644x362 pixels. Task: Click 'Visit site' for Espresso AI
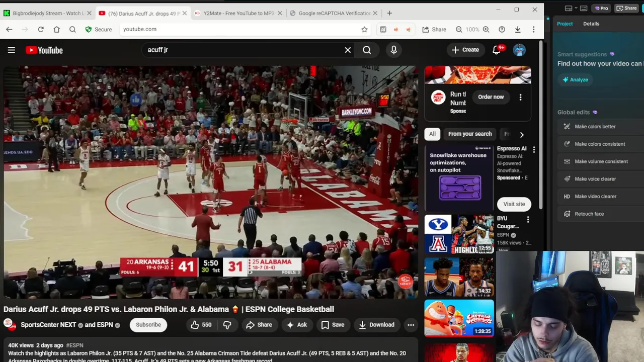pos(514,204)
